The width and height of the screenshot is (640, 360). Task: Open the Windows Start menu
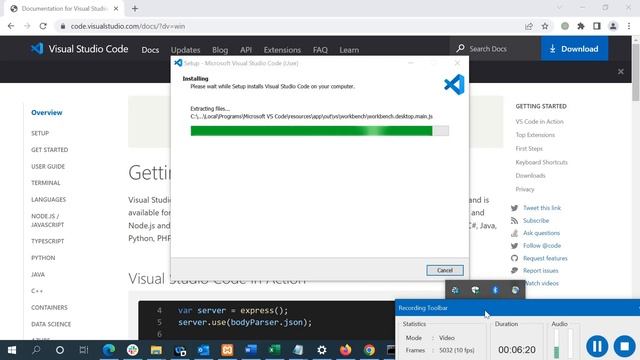(12, 350)
